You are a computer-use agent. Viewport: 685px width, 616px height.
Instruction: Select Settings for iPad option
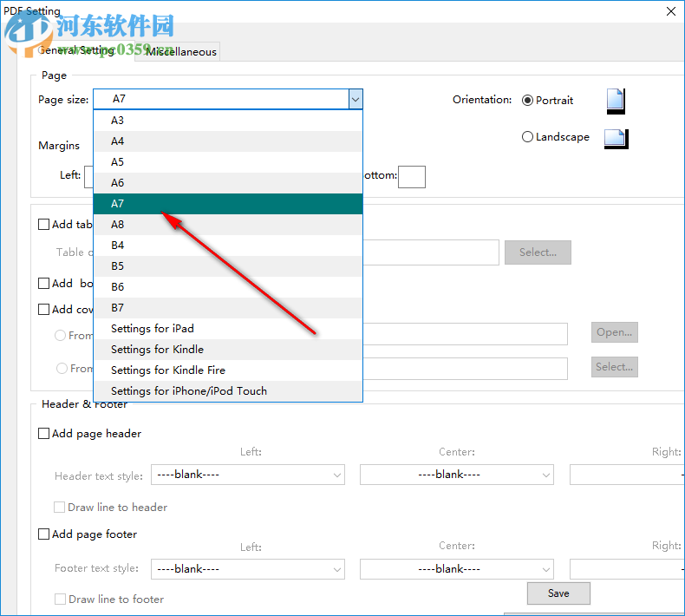pyautogui.click(x=228, y=329)
